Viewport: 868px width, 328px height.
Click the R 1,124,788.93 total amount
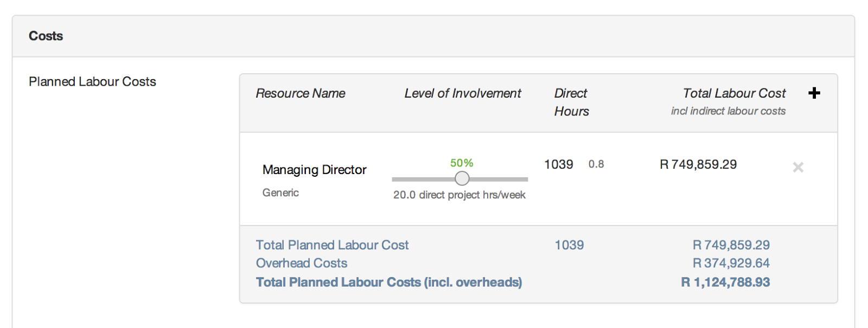coord(725,282)
